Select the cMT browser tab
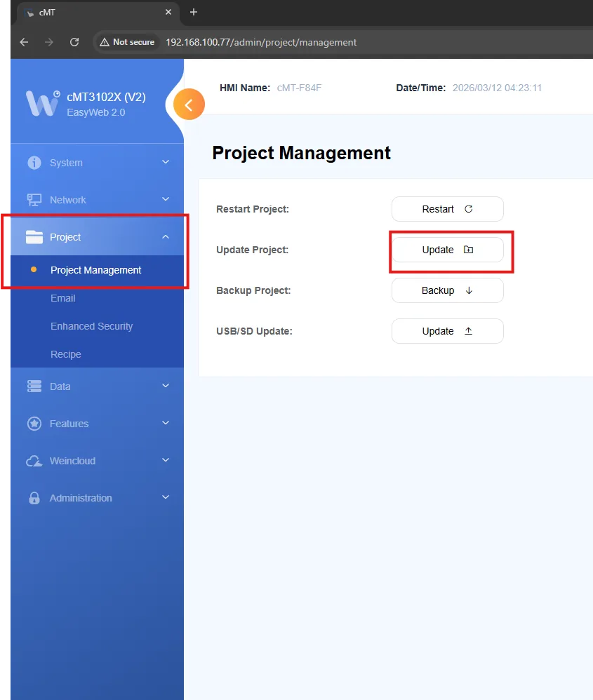This screenshot has width=593, height=700. tap(98, 13)
